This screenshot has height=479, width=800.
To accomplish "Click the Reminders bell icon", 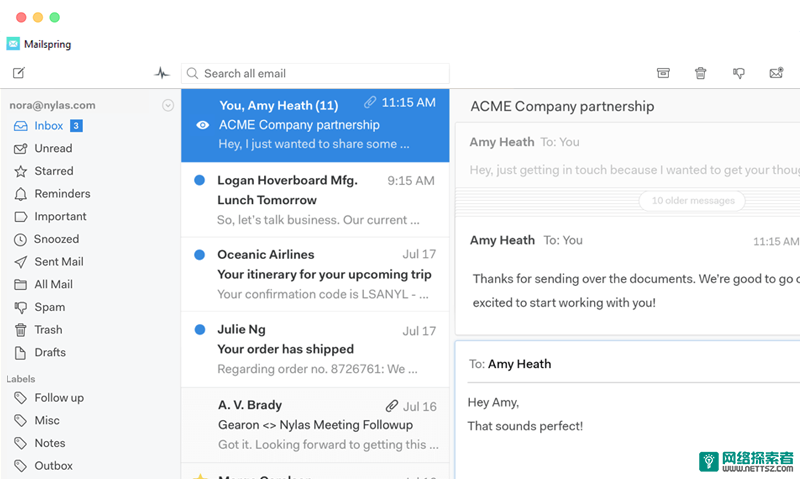I will 20,194.
